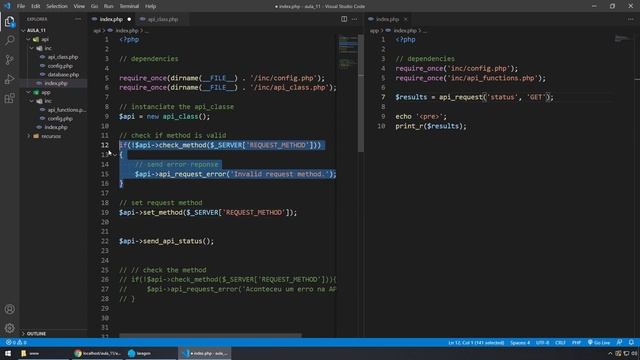640x360 pixels.
Task: Open index.php under the app folder
Action: pos(56,127)
